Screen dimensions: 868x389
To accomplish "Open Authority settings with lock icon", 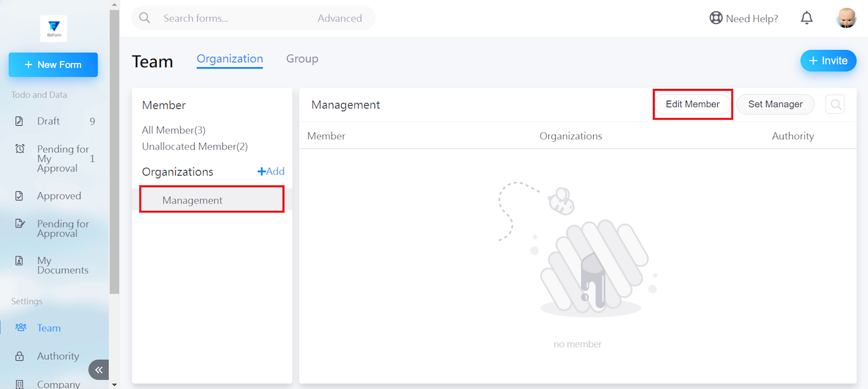I will click(57, 356).
